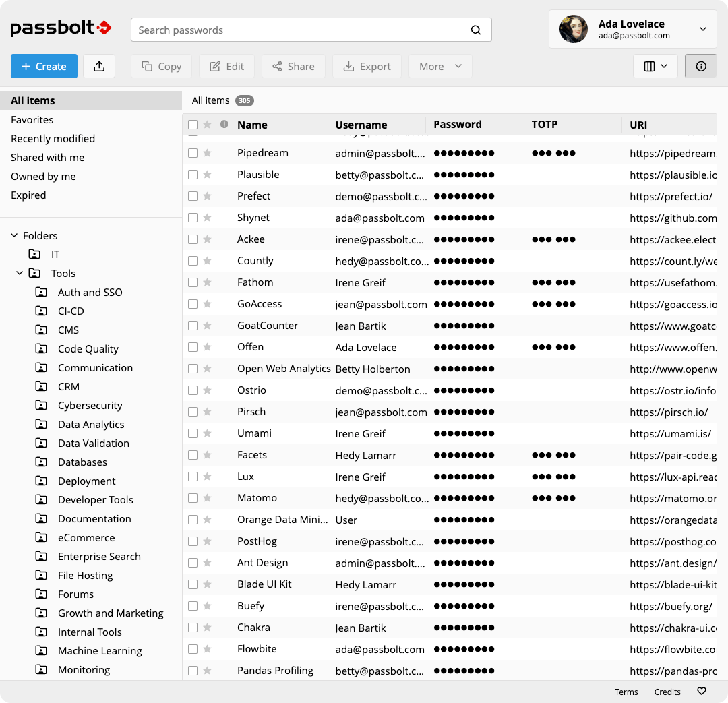Click the heart icon in the footer
This screenshot has width=728, height=703.
(701, 692)
